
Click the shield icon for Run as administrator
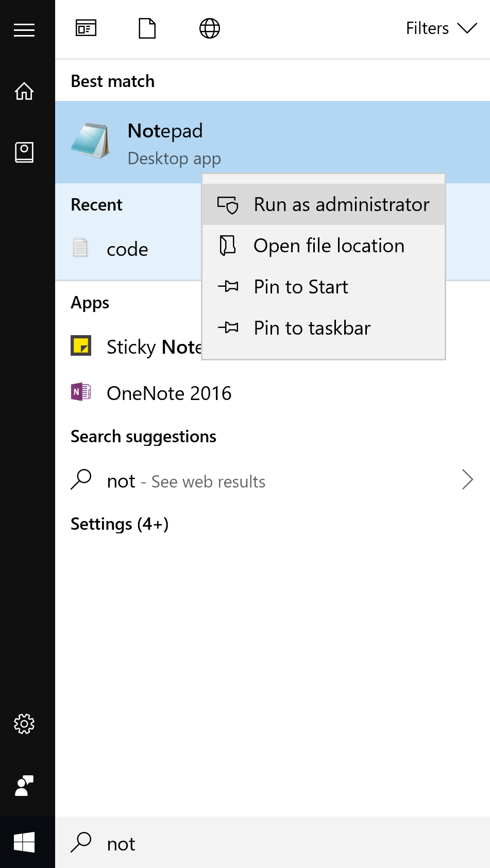point(228,205)
